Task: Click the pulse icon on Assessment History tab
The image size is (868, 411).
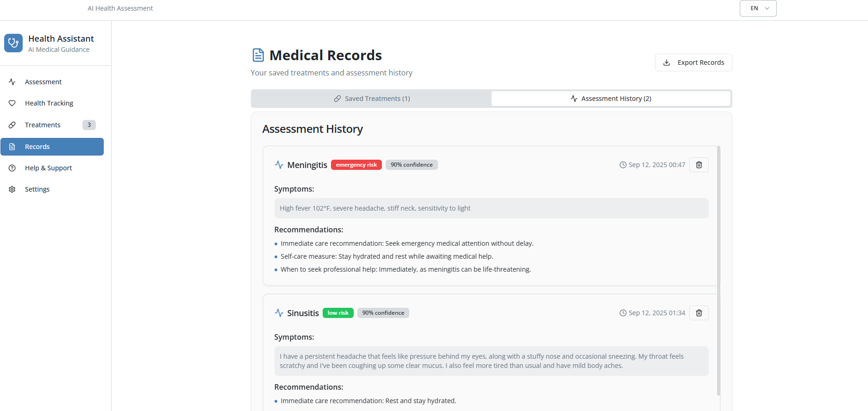Action: coord(574,99)
